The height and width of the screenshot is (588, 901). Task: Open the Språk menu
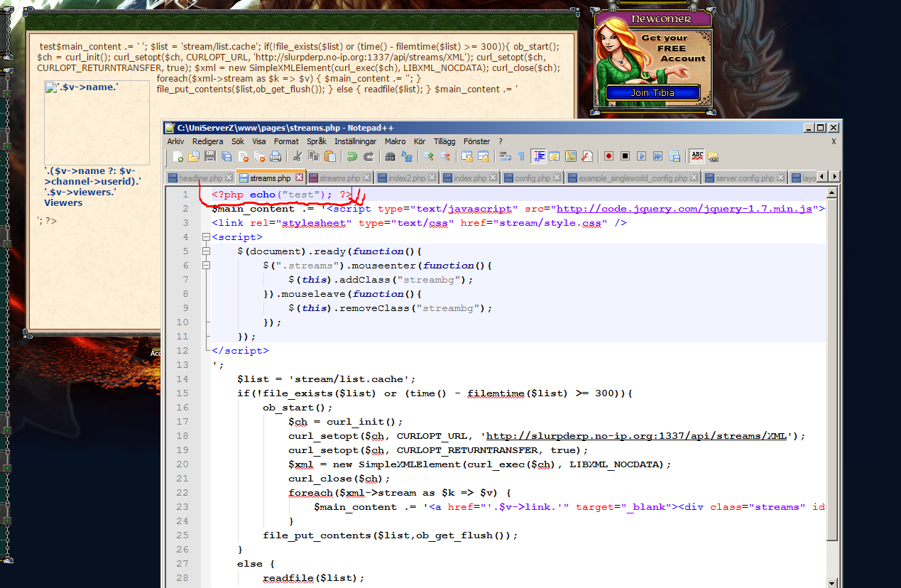tap(317, 141)
